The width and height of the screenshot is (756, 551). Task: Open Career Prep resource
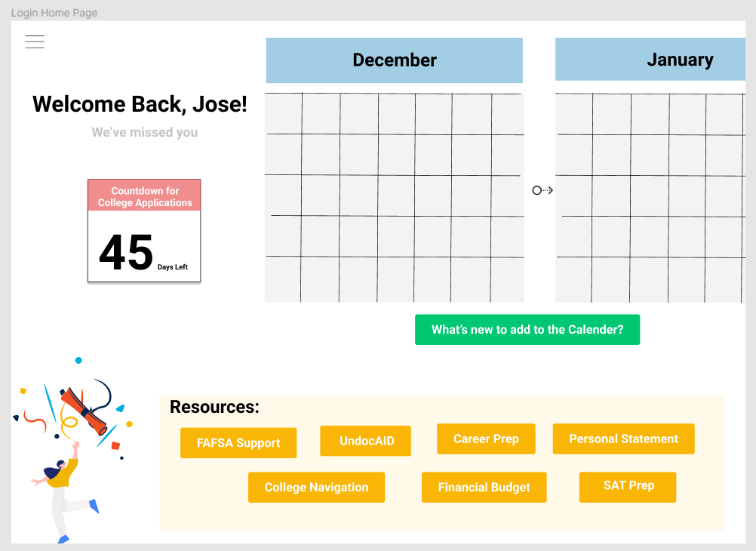486,439
